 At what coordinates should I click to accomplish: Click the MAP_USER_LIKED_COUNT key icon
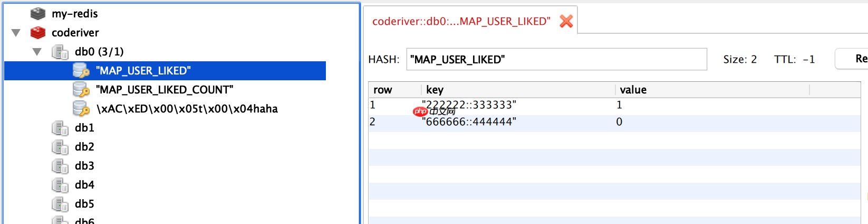click(x=81, y=89)
